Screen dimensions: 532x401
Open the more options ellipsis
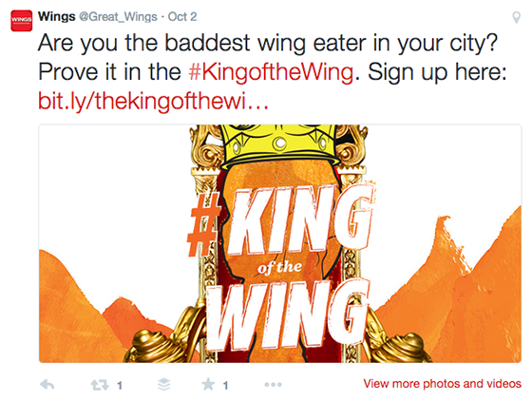pos(274,385)
